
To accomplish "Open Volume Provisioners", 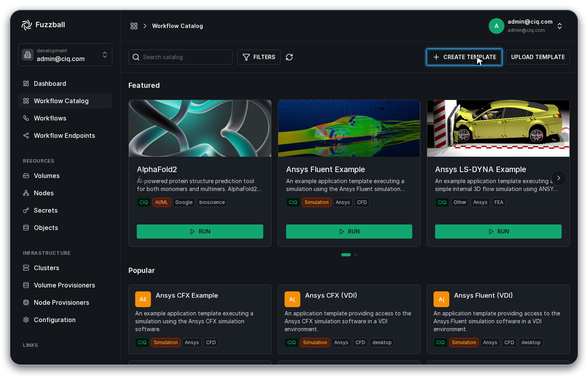I will pyautogui.click(x=65, y=285).
